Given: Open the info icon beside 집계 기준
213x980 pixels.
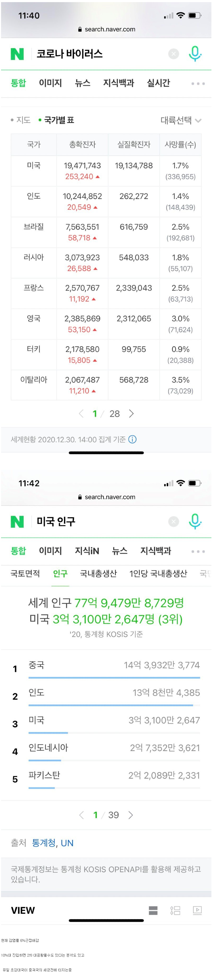Looking at the screenshot, I should pos(133,439).
